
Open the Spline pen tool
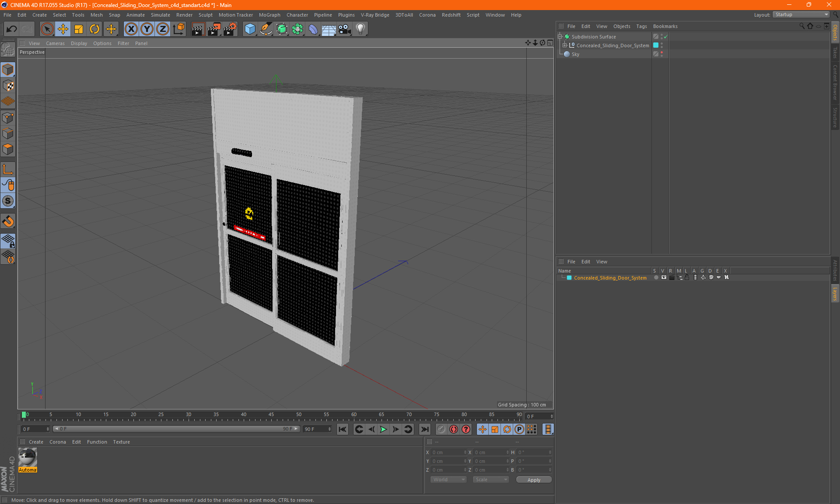[x=266, y=29]
